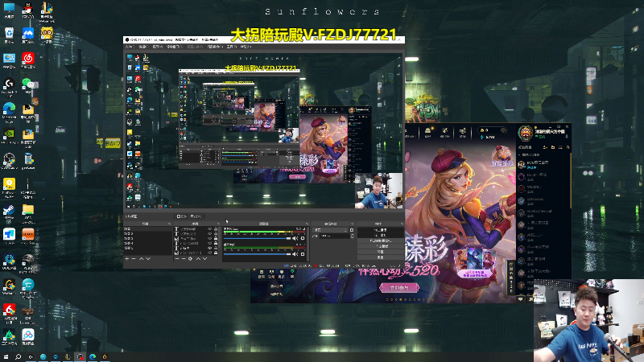
Task: Click summoner avatar in League client
Action: pyautogui.click(x=526, y=133)
